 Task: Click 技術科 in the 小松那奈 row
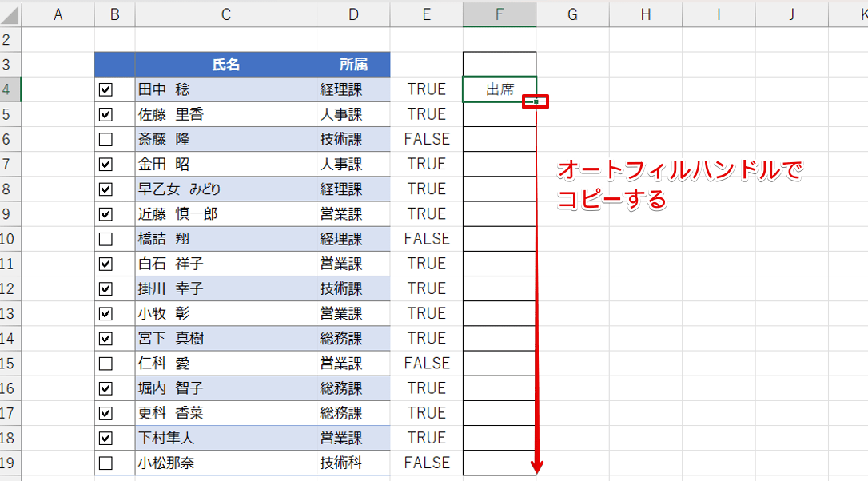click(x=353, y=463)
